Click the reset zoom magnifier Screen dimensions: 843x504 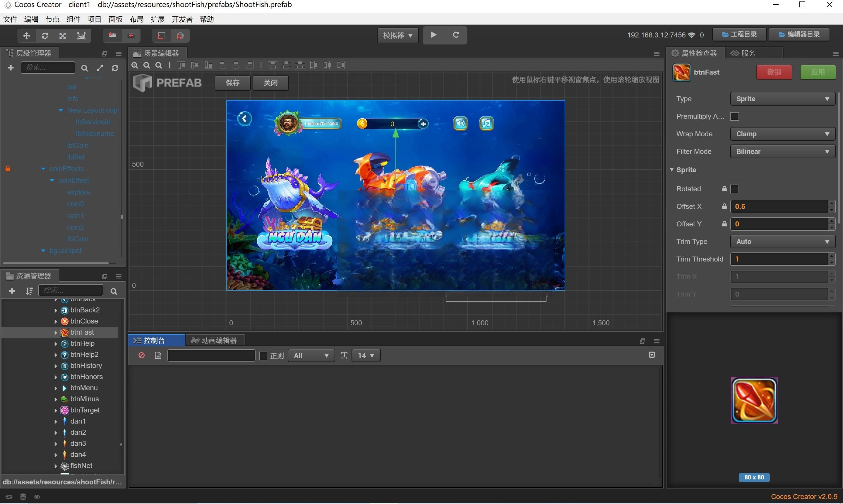[158, 65]
